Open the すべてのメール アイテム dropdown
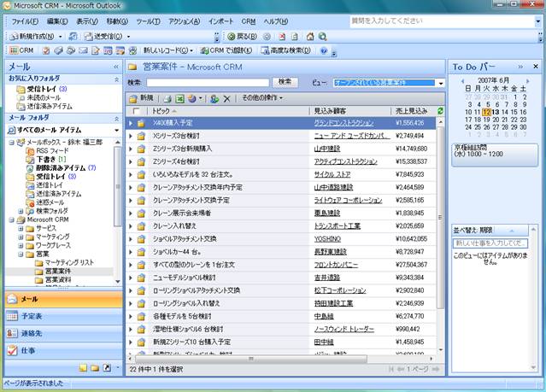546x392 pixels. point(117,130)
